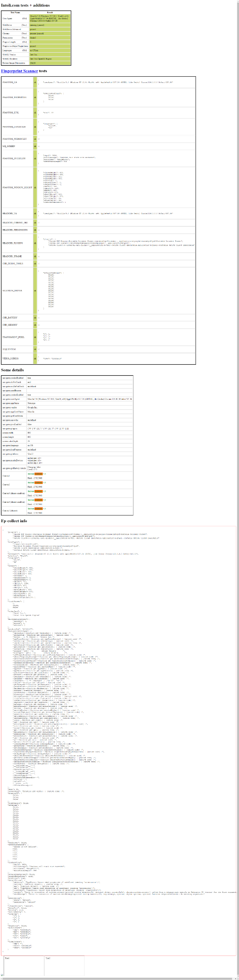239x980 pixels.
Task: Click the PHANTOM_WINDOW_HEIGHT test name
Action: point(17,187)
